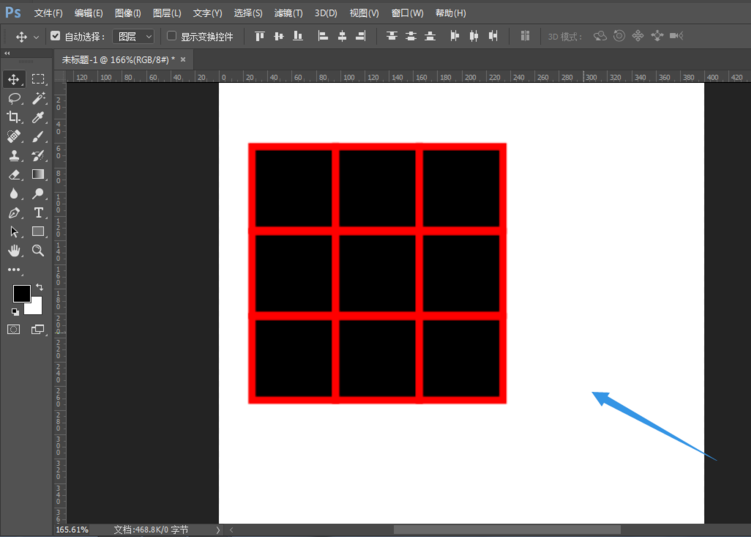Open the Edit Toolbar three-dots menu

click(x=14, y=270)
